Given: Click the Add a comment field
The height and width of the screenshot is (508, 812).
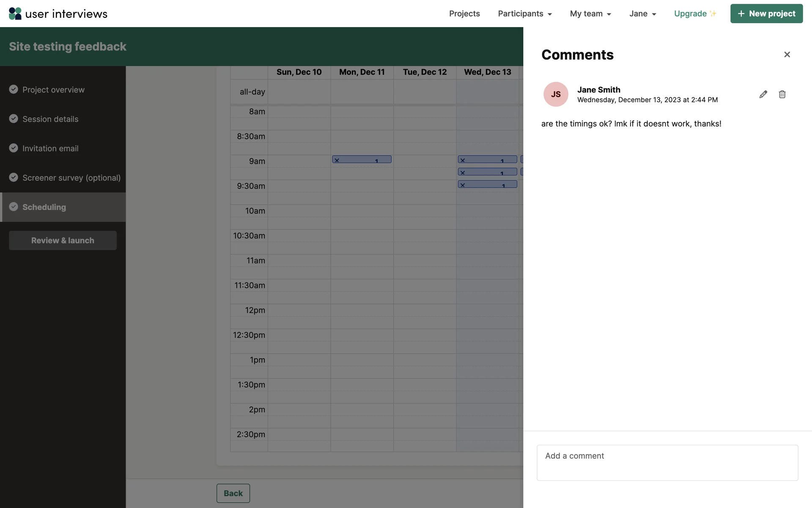Looking at the screenshot, I should click(667, 462).
